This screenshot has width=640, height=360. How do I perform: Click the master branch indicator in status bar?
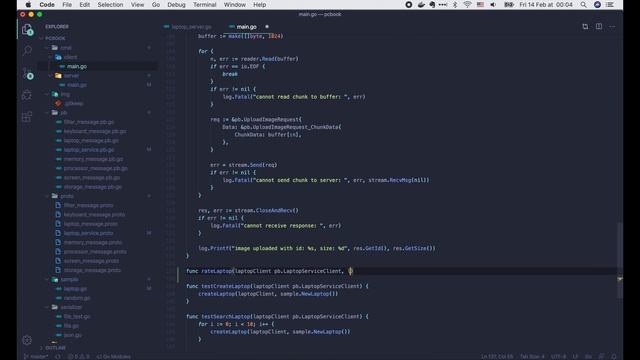[36, 356]
